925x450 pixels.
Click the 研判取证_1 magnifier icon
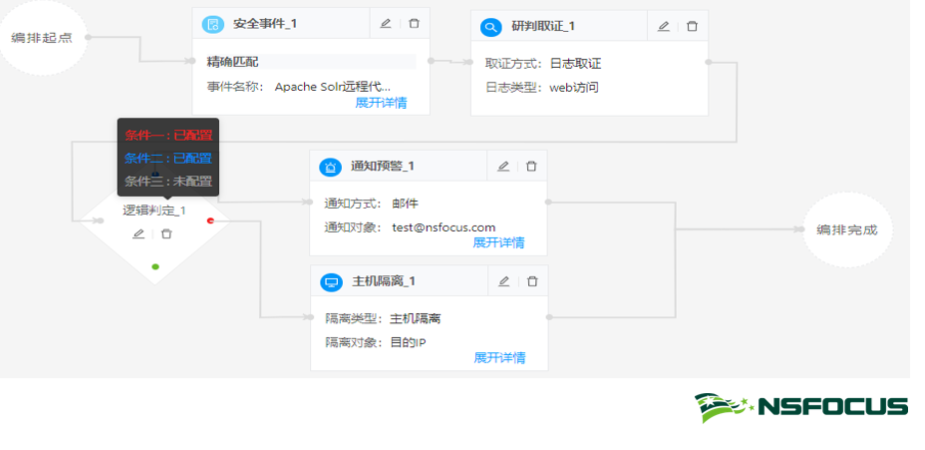pyautogui.click(x=491, y=27)
